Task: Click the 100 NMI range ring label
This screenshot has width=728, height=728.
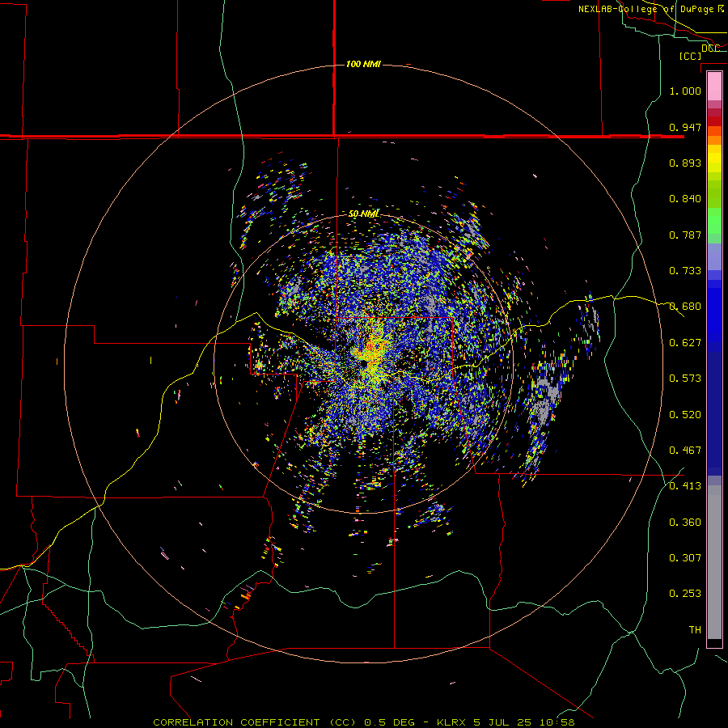Action: pos(363,64)
